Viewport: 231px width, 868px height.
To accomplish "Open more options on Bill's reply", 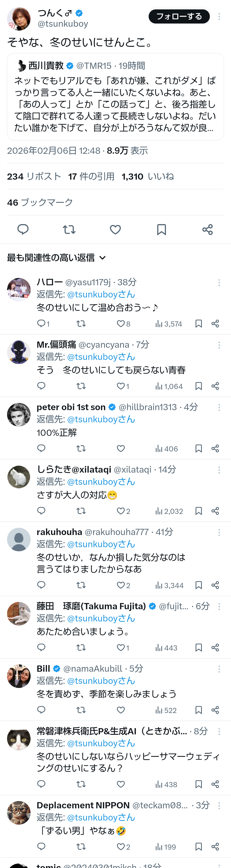I will point(219,669).
